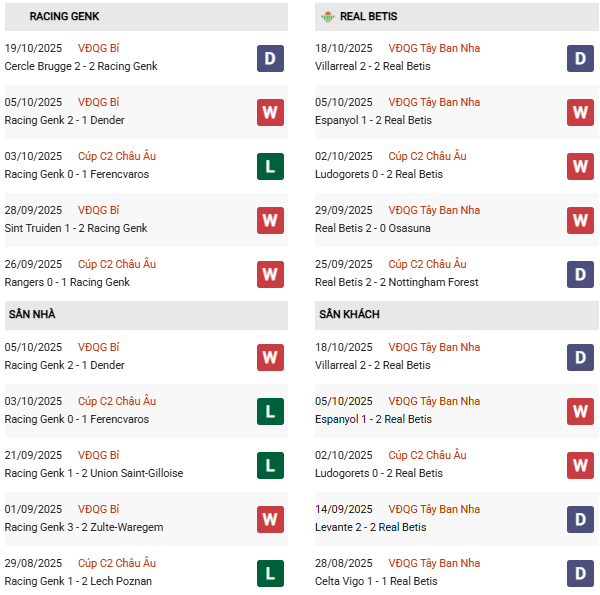
Task: Select the REAL BETIS section header
Action: pos(370,16)
